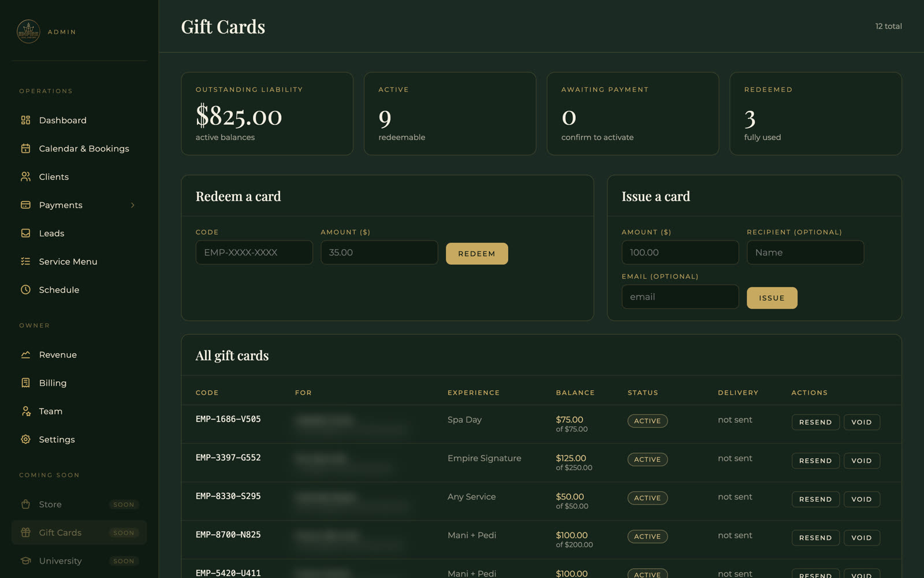Void card EMP-3397-G552
Viewport: 924px width, 578px height.
[x=862, y=461]
